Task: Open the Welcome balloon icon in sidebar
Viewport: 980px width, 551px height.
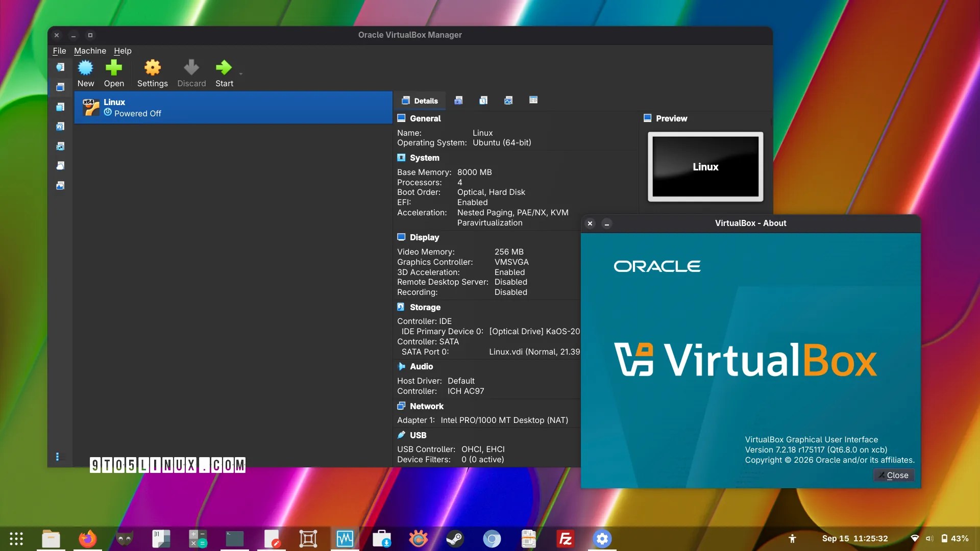Action: 60,67
